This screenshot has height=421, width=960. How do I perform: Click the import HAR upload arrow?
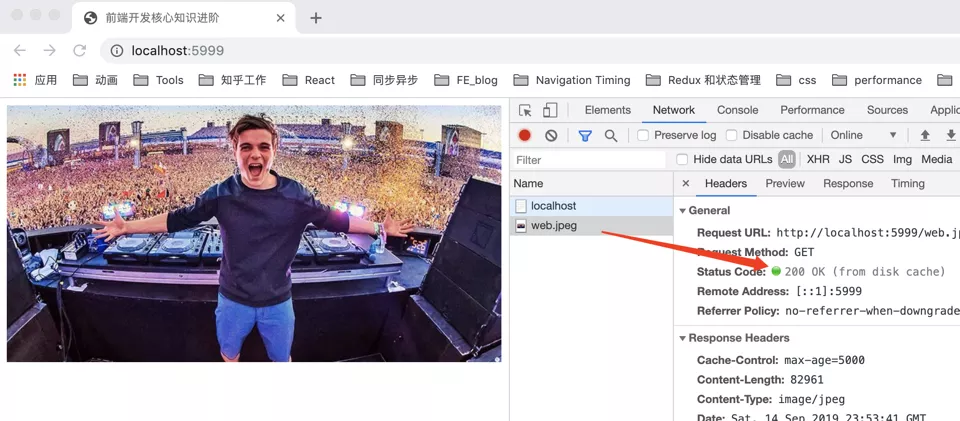pos(925,135)
